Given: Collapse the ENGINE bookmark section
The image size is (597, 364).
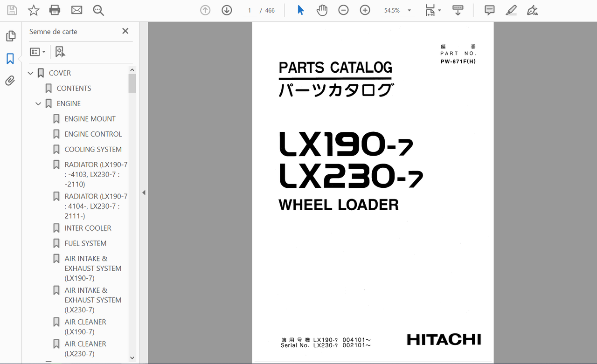Looking at the screenshot, I should click(38, 104).
